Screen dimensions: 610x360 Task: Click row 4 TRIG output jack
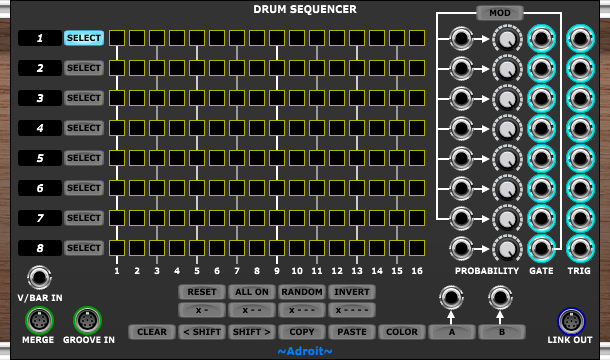click(580, 128)
